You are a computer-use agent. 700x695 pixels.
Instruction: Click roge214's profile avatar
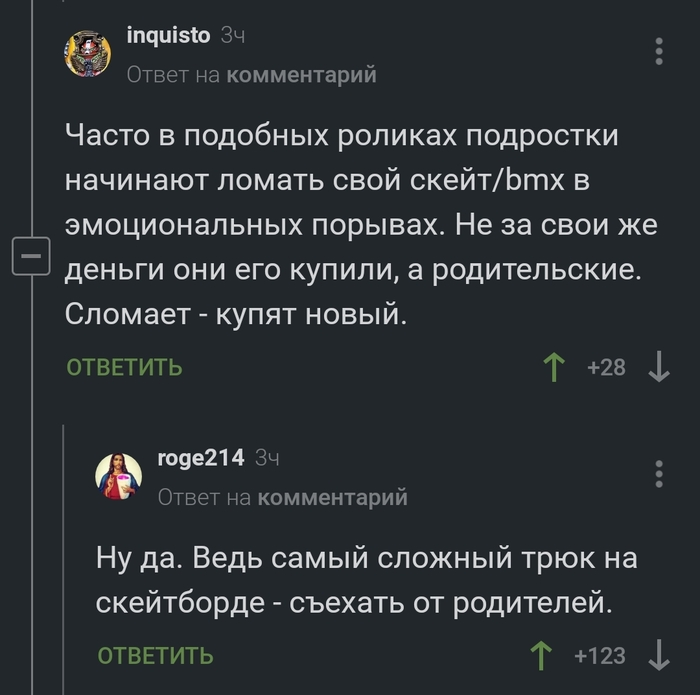tap(118, 475)
